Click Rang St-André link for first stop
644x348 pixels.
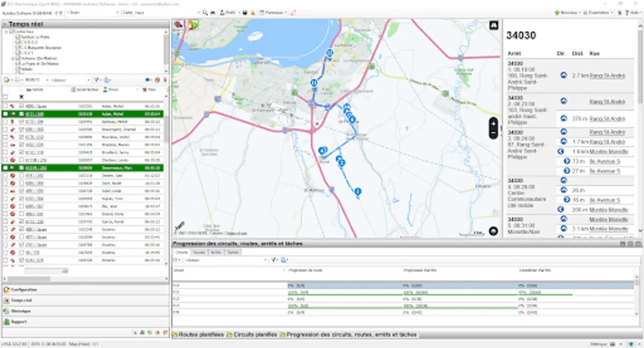(607, 76)
